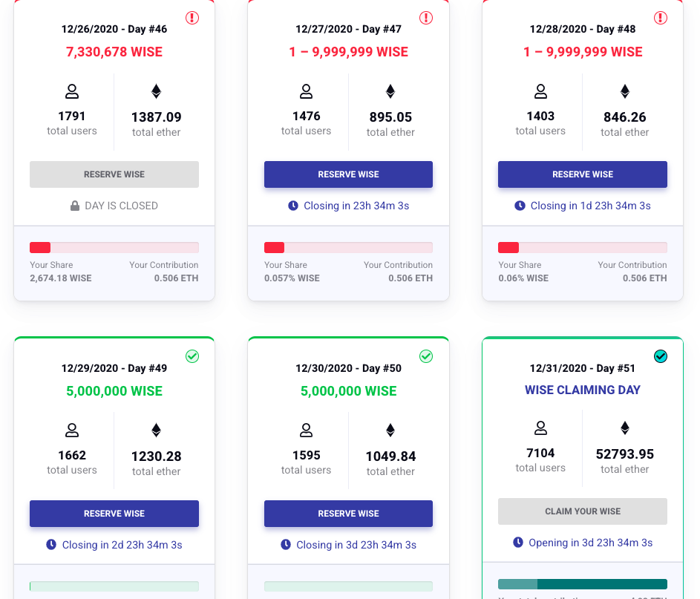Click the red warning icon on Day #46
This screenshot has height=599, width=700.
pos(192,18)
